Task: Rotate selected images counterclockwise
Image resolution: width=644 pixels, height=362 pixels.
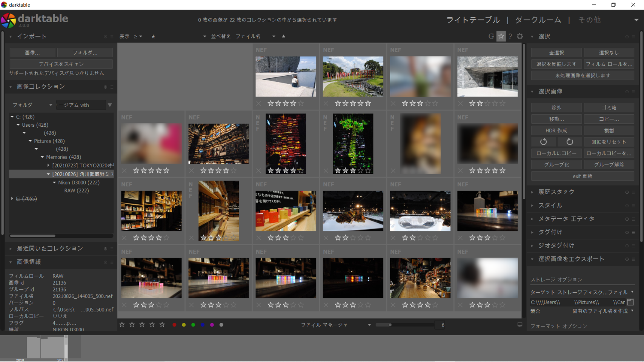Action: click(x=543, y=142)
